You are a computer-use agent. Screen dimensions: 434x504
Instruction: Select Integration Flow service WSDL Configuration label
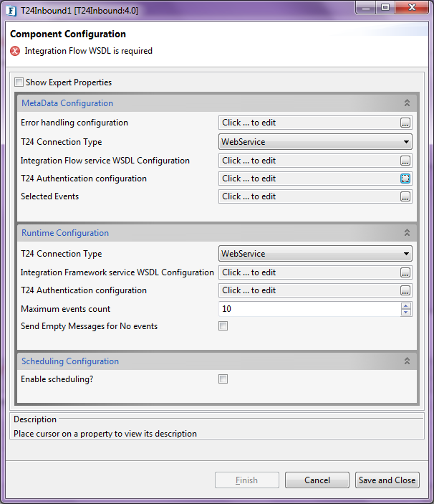tap(105, 161)
